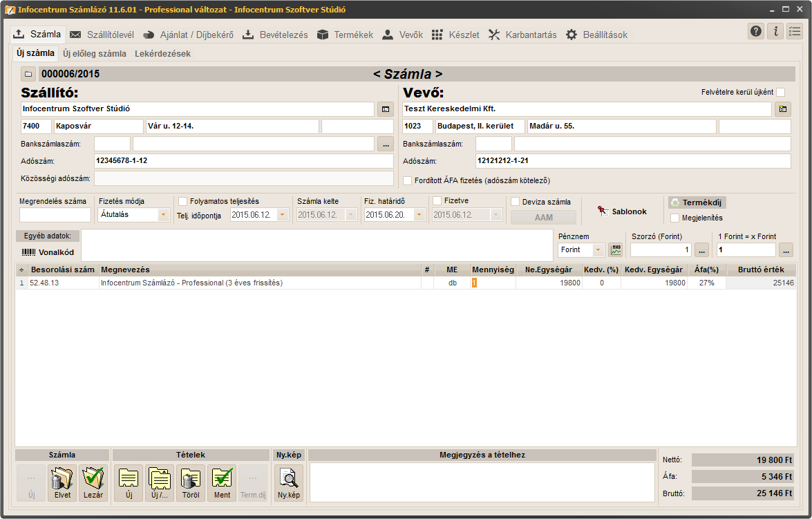Open Karbantartás tab
Screen dimensions: 812x519
click(x=522, y=35)
